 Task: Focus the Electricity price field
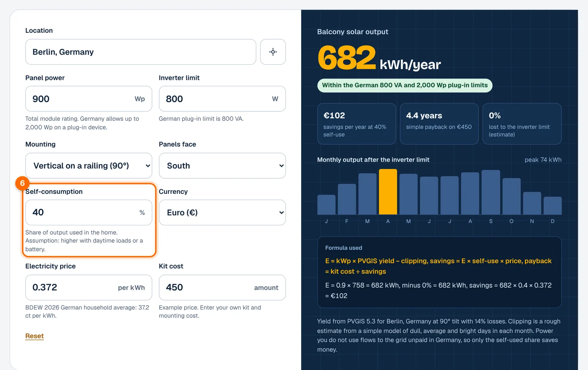(x=89, y=288)
